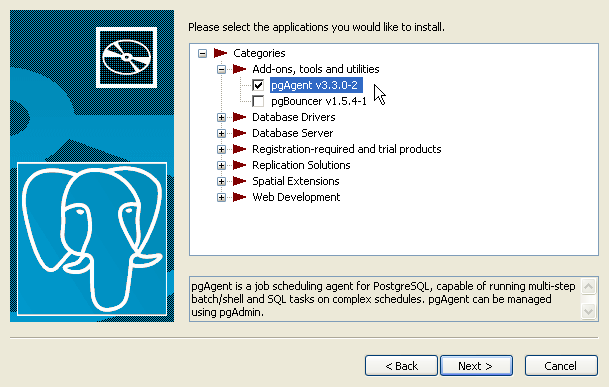
Task: Select Registration-required and trial products label
Action: click(x=347, y=149)
